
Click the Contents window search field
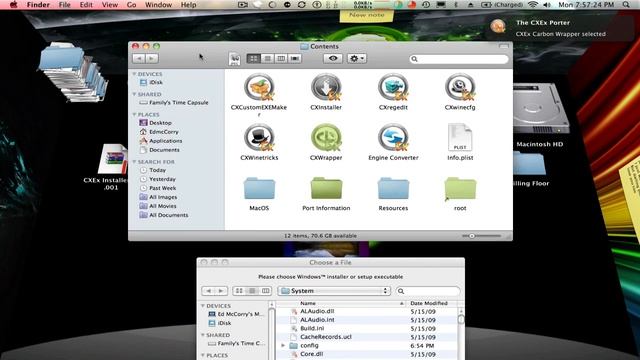tap(459, 59)
